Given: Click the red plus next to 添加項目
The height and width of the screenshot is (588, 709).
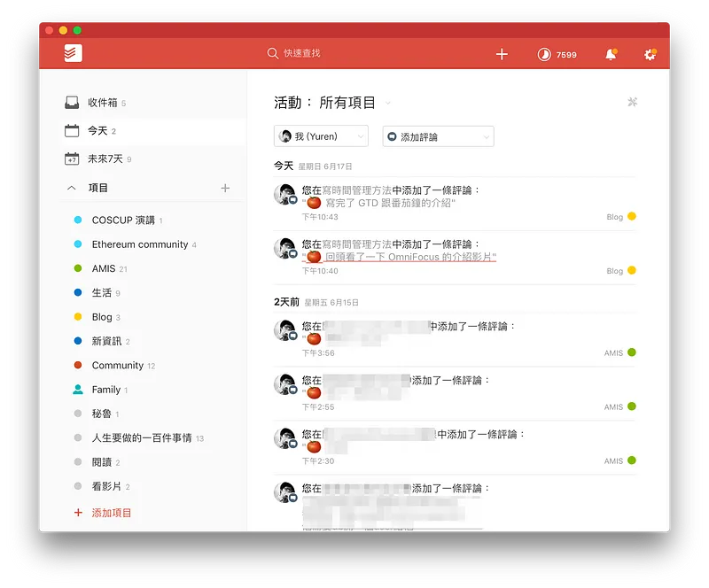Looking at the screenshot, I should pos(78,513).
